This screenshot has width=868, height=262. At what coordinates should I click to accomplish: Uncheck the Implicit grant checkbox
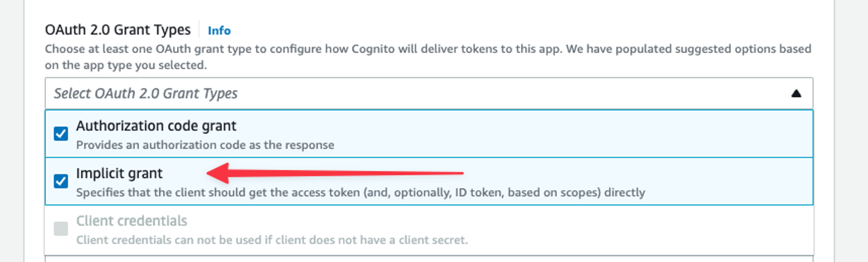[61, 181]
